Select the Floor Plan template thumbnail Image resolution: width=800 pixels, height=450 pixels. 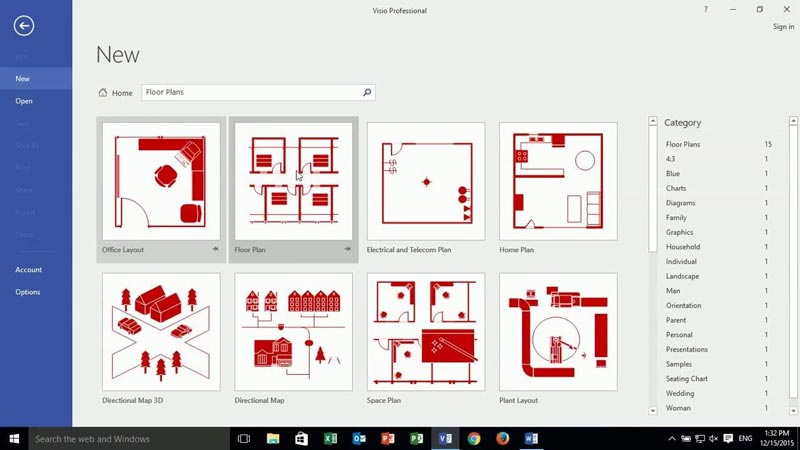point(293,181)
